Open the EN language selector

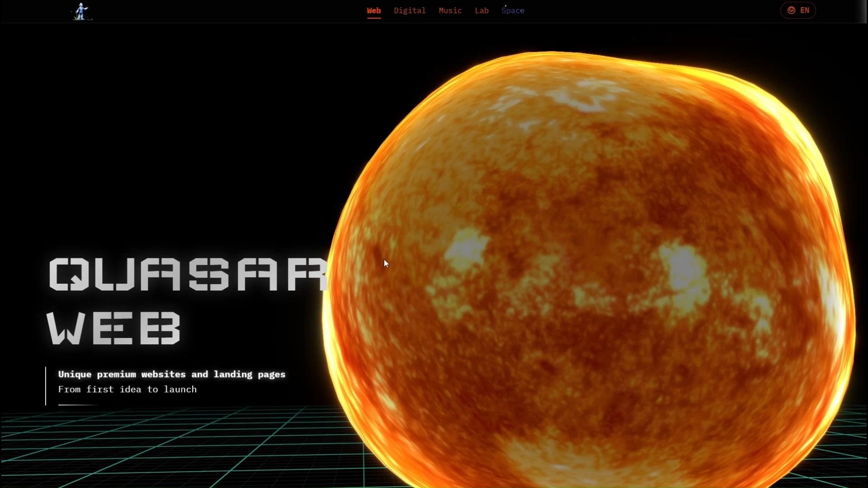click(798, 10)
